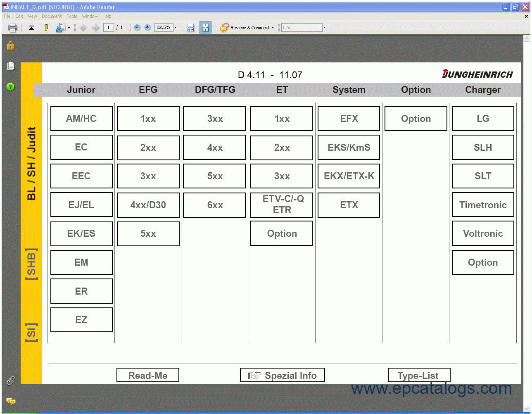532x414 pixels.
Task: Open the Find field dropdown arrow
Action: [x=324, y=27]
